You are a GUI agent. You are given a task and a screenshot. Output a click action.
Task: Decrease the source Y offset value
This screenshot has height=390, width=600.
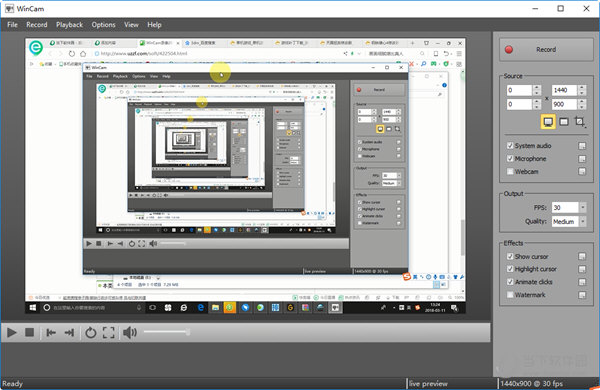[x=537, y=107]
